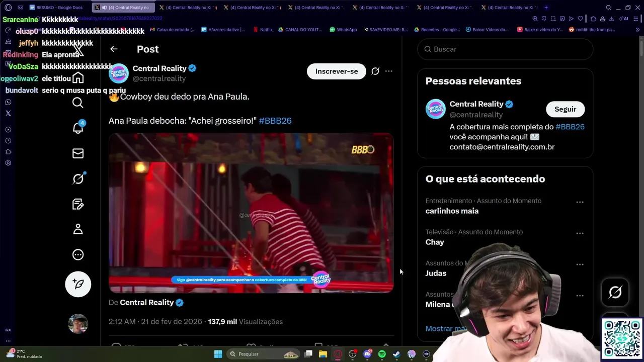Click the white compose Post button
Image resolution: width=644 pixels, height=362 pixels.
pyautogui.click(x=78, y=284)
